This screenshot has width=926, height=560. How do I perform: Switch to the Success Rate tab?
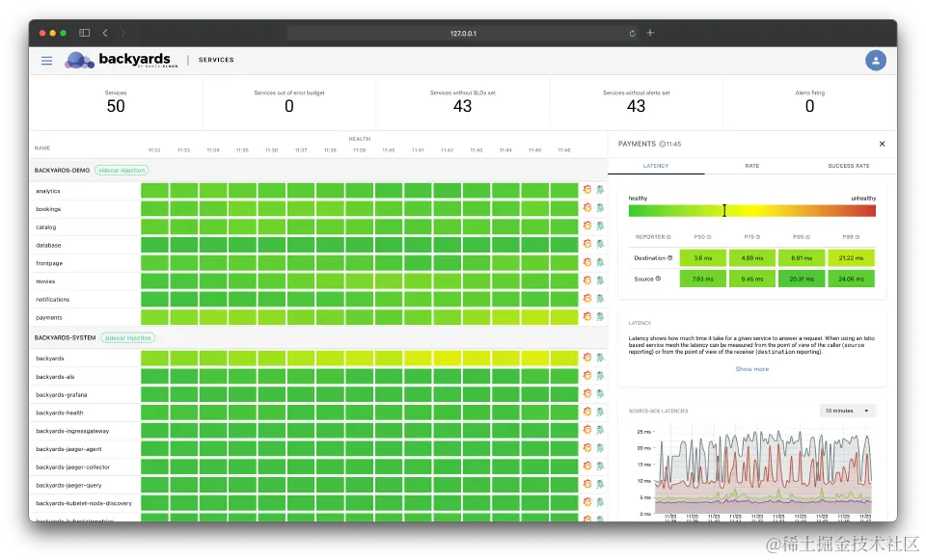[x=848, y=166]
